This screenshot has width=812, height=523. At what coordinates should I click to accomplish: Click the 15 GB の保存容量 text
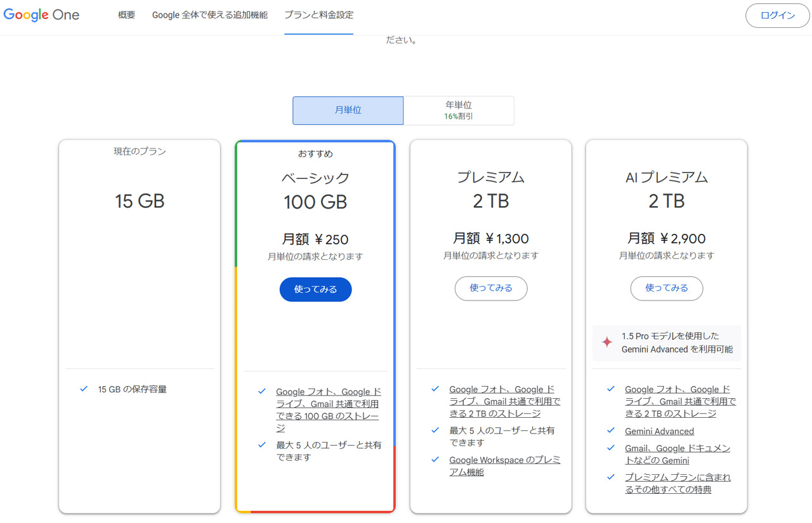point(133,389)
